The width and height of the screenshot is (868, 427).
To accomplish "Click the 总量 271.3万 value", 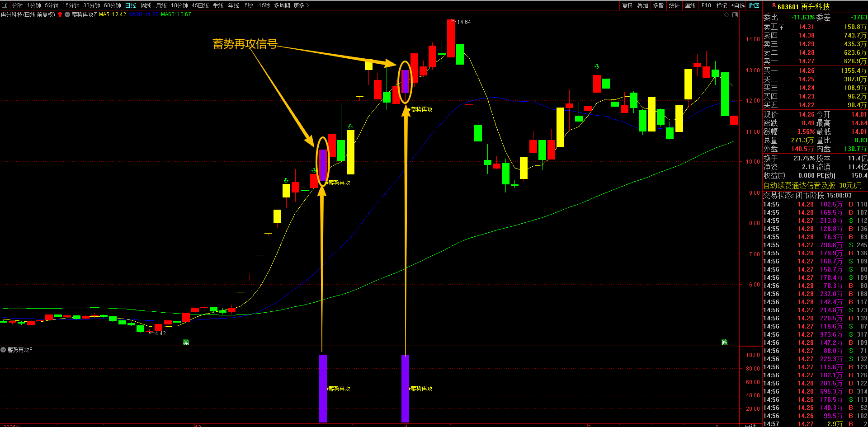I will [x=802, y=141].
